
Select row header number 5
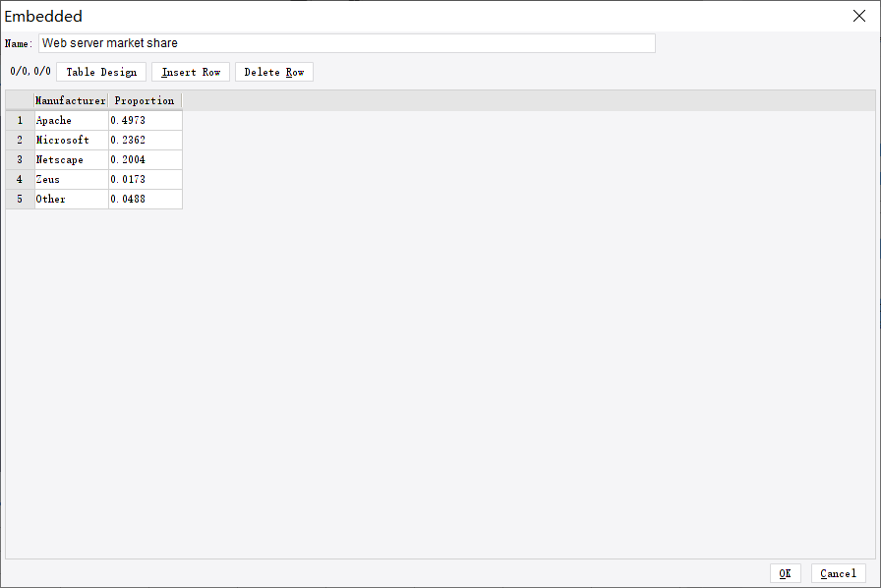point(20,199)
